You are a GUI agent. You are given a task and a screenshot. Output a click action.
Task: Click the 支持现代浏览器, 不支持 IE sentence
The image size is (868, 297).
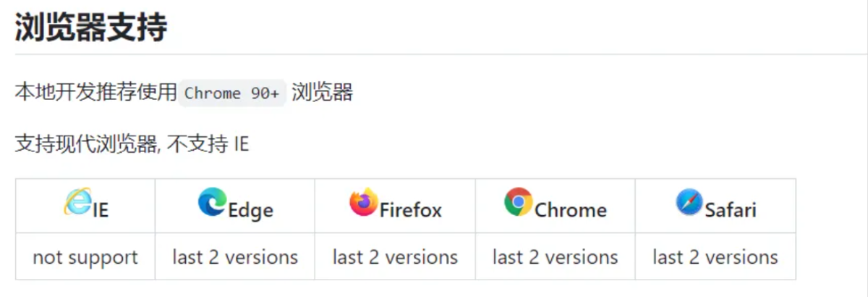[x=132, y=144]
